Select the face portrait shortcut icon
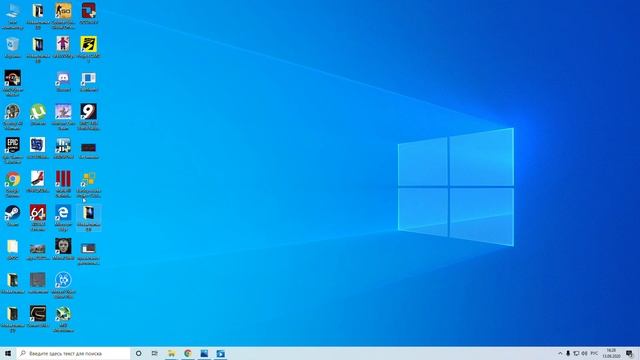The image size is (640, 360). pyautogui.click(x=63, y=247)
